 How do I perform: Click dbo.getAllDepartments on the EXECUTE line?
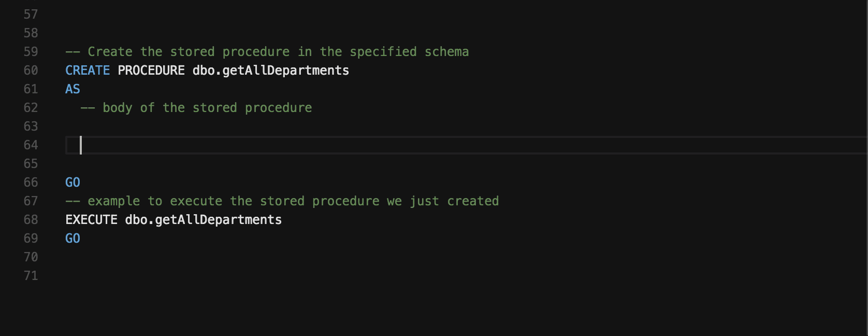click(204, 220)
